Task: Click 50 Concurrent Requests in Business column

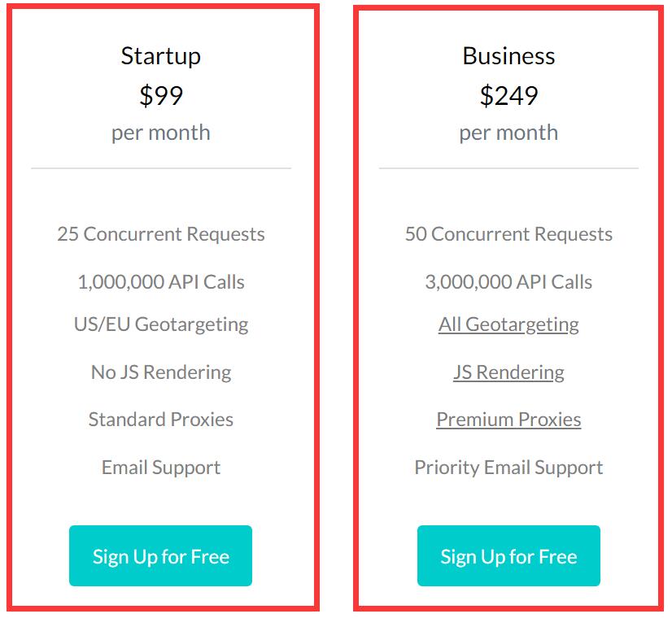Action: (508, 234)
